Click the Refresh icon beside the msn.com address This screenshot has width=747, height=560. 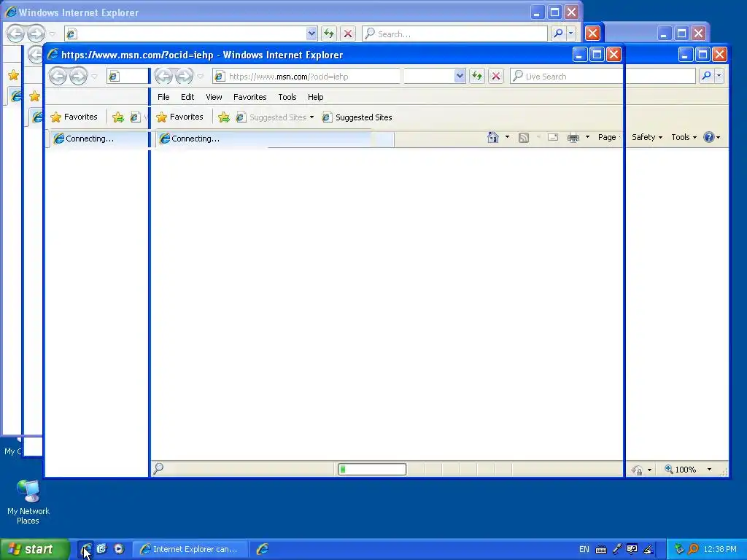(x=477, y=76)
